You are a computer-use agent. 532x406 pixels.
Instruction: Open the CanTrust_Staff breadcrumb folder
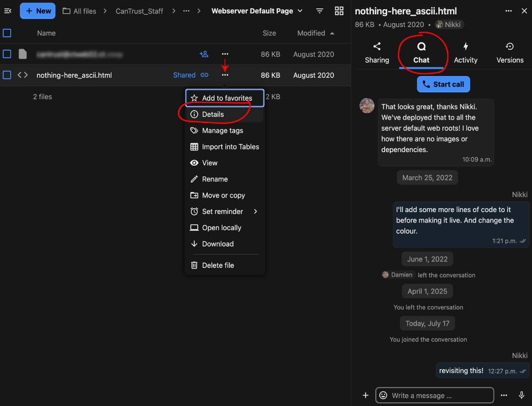pyautogui.click(x=139, y=11)
